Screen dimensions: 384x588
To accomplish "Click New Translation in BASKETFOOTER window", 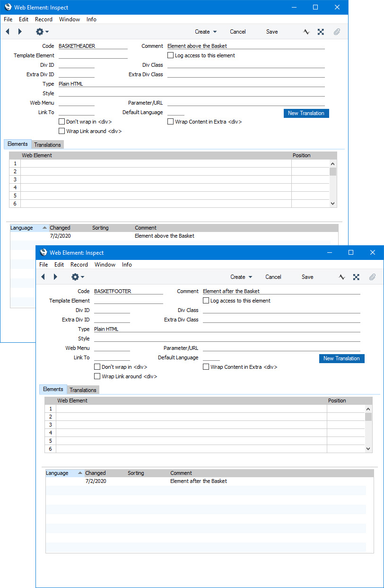I will (341, 358).
